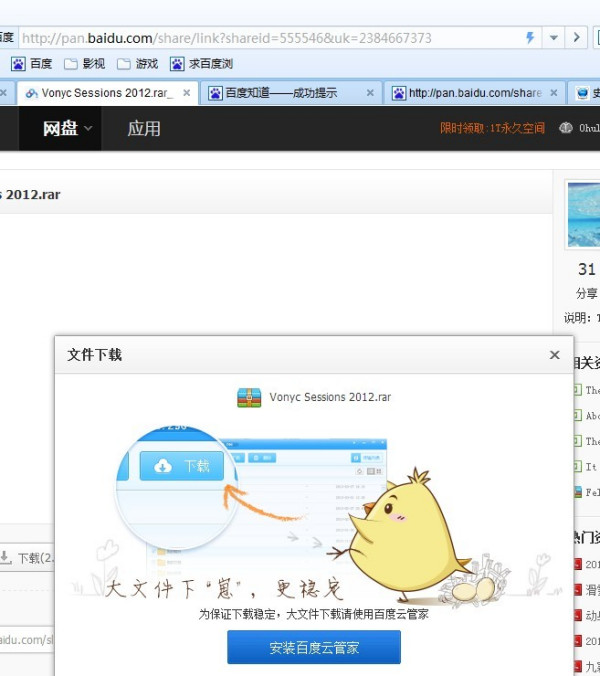
Task: Click the 限时领取 1T永久空间 link
Action: coord(492,128)
